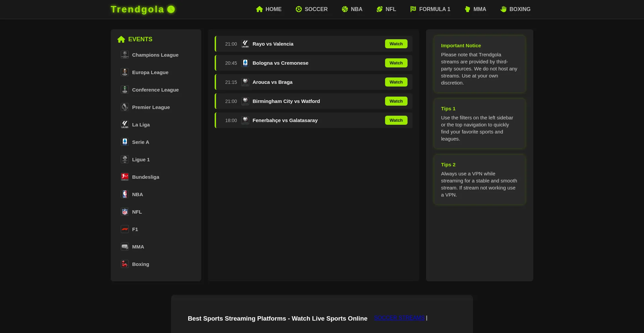Filter events by Premier League
The width and height of the screenshot is (644, 333).
(151, 107)
